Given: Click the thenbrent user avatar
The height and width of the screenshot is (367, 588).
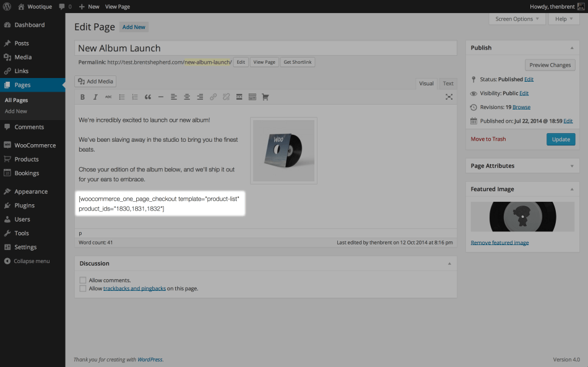Looking at the screenshot, I should point(581,7).
